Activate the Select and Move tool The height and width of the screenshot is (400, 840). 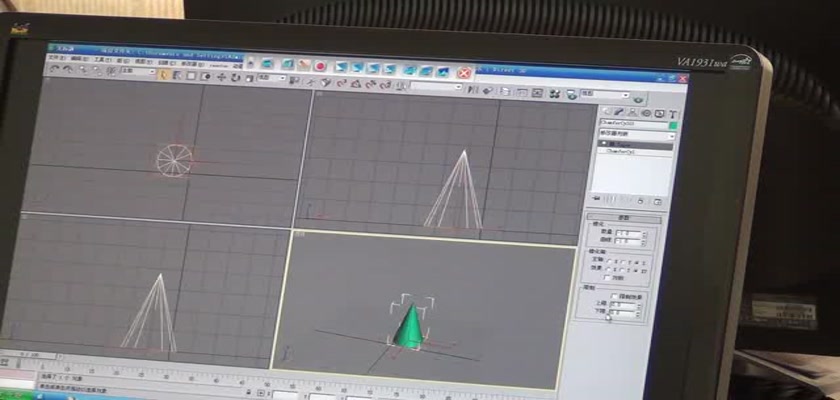[x=221, y=77]
